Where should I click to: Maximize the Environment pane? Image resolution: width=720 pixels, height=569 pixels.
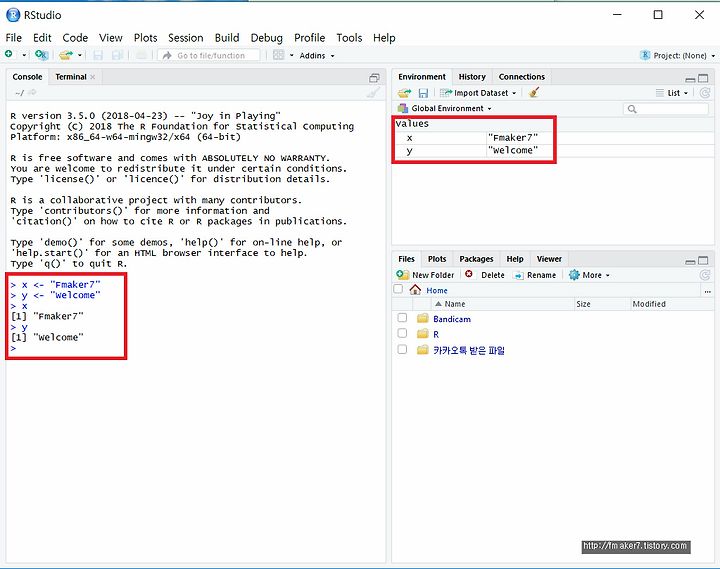point(703,78)
